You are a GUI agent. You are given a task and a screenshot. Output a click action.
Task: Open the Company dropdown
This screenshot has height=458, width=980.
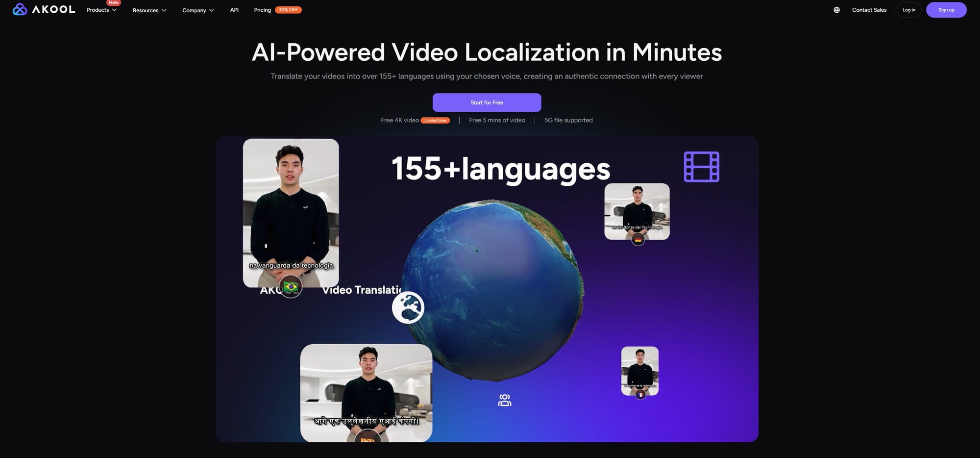click(197, 10)
